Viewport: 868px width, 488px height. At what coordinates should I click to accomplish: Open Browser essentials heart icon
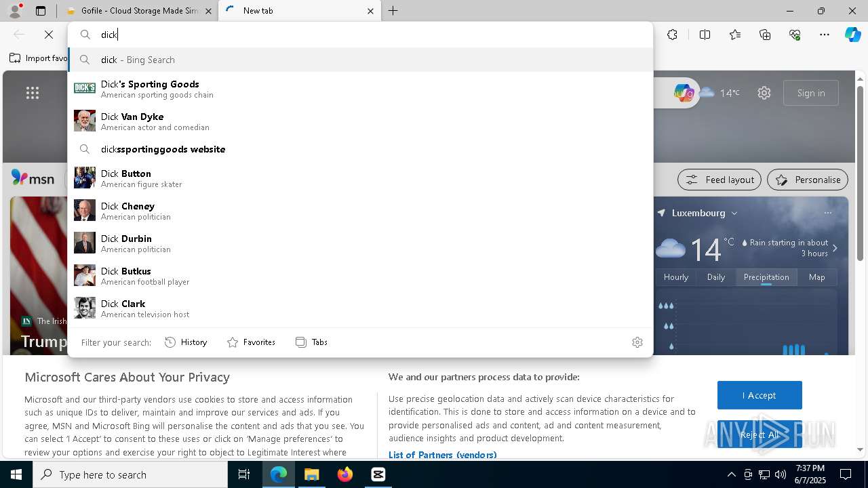pos(795,35)
